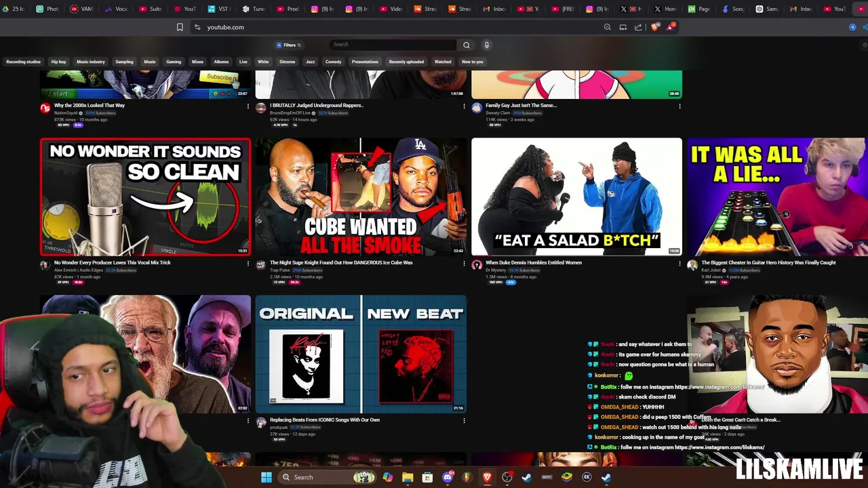Screen dimensions: 868x488
Task: Click the Windows taskbar Search box
Action: pos(328,477)
